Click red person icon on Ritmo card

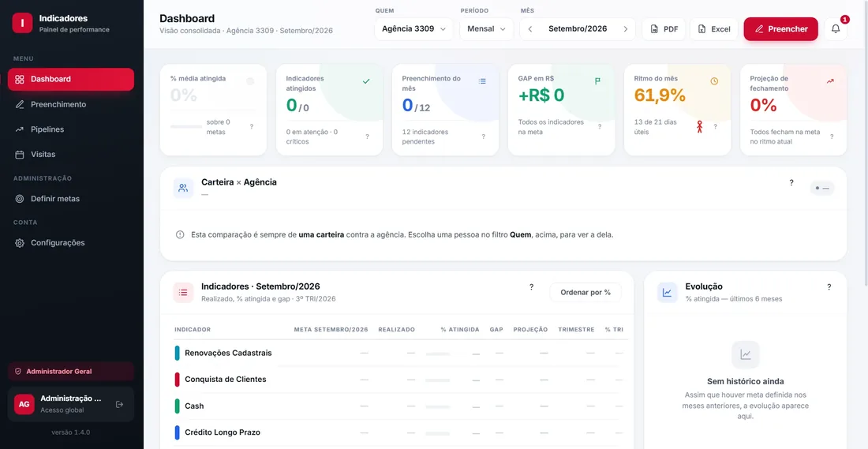pyautogui.click(x=699, y=127)
